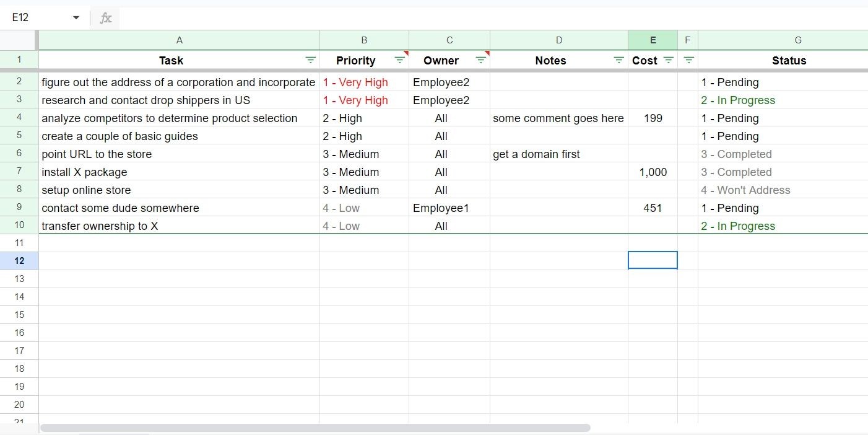The image size is (868, 435).
Task: Open the Owner column filter icon
Action: (481, 60)
